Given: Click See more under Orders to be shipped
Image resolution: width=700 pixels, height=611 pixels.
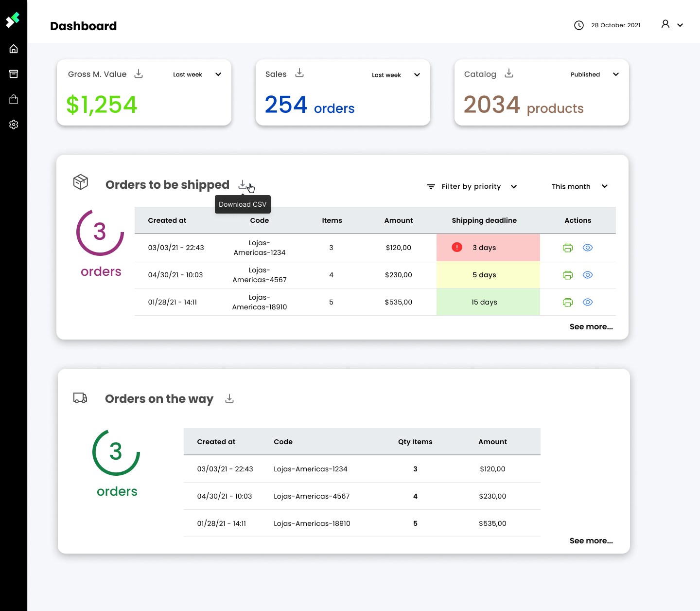Looking at the screenshot, I should coord(591,326).
